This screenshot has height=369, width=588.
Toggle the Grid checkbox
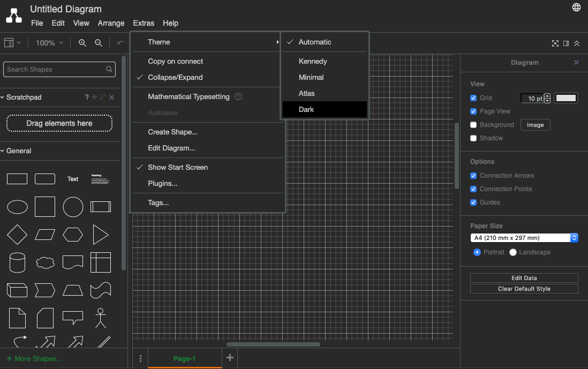coord(473,98)
